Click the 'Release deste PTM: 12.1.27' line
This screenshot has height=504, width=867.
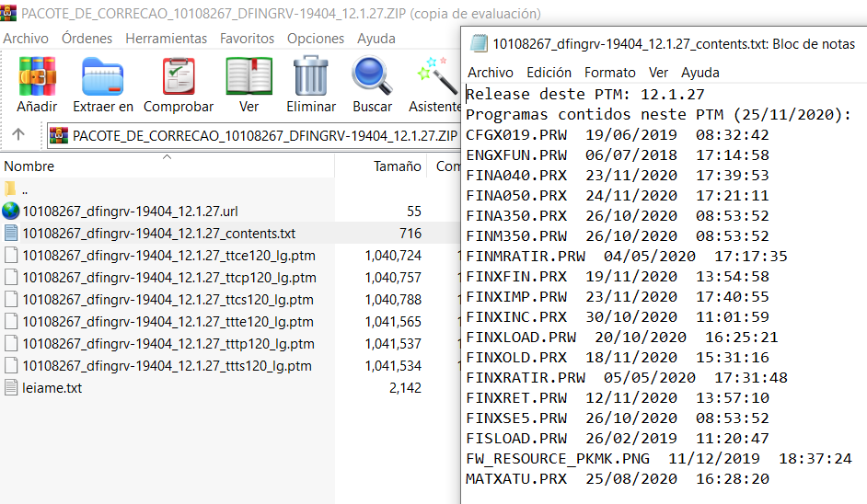pyautogui.click(x=585, y=94)
